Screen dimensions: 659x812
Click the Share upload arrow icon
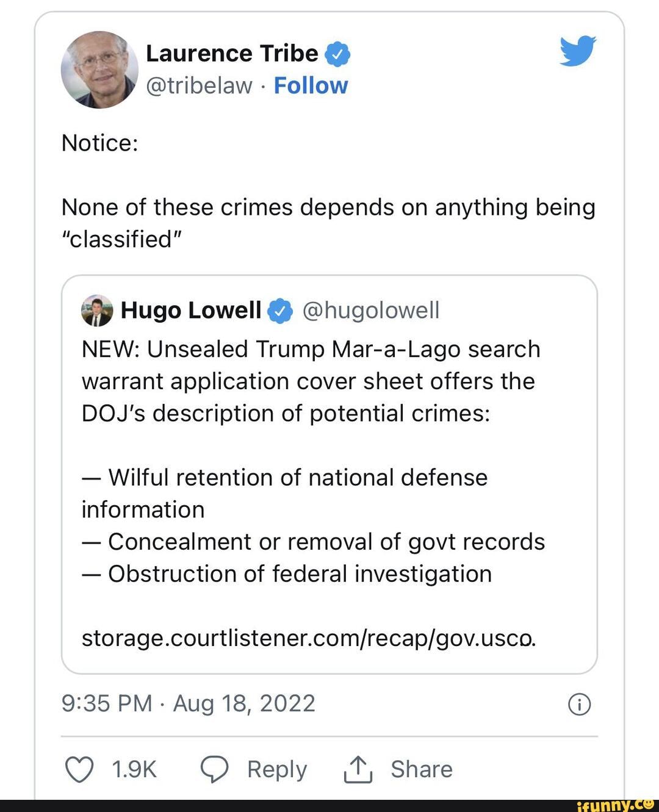click(358, 769)
